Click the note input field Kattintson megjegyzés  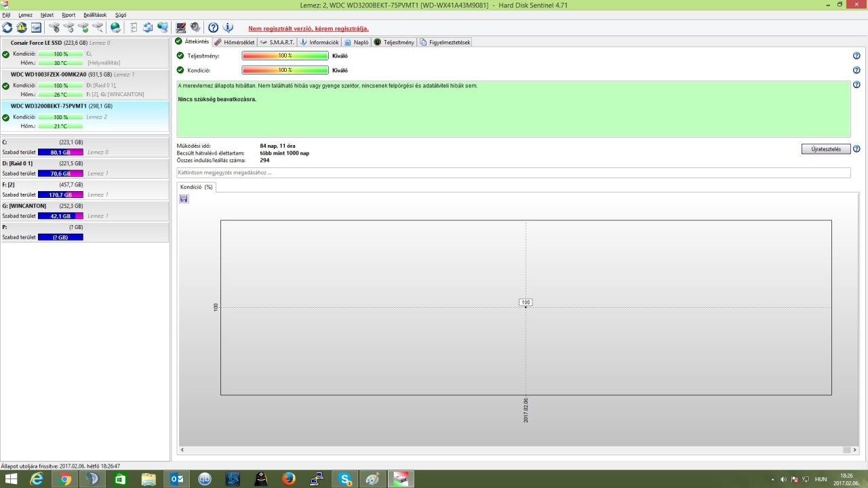click(x=513, y=173)
